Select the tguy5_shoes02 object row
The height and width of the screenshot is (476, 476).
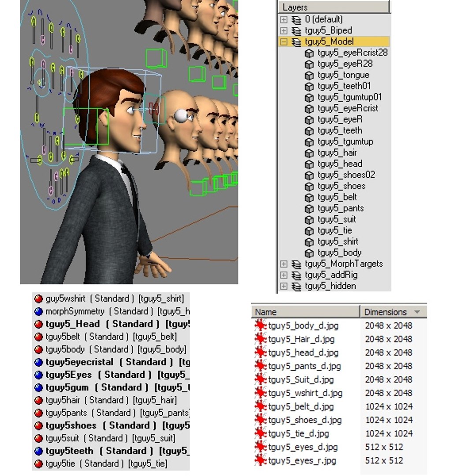pyautogui.click(x=346, y=175)
